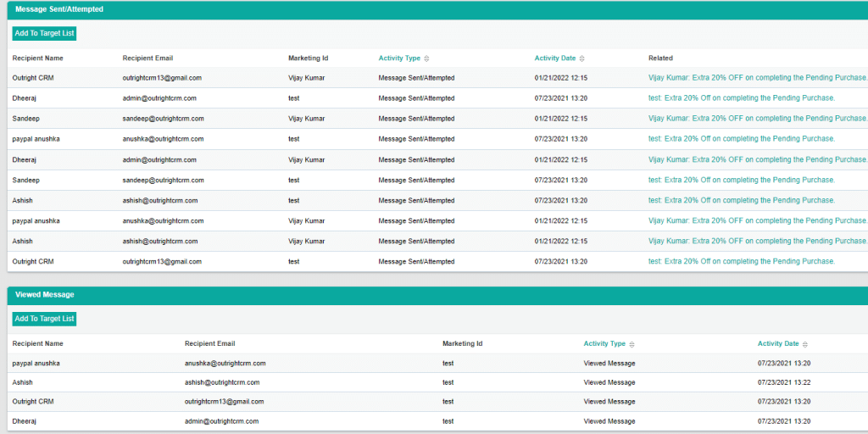Viewport: 868px width, 434px height.
Task: Click Ashish name in Vijay Kumar sent row
Action: (x=23, y=242)
